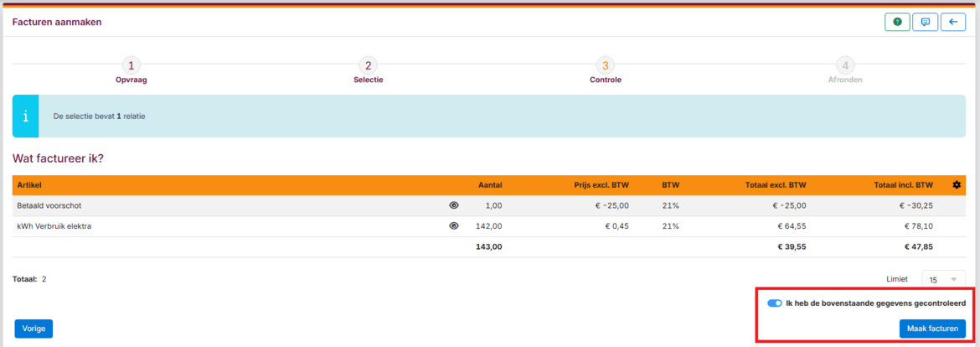Screen dimensions: 980x347
Task: Sort by Aantal column header
Action: point(490,185)
